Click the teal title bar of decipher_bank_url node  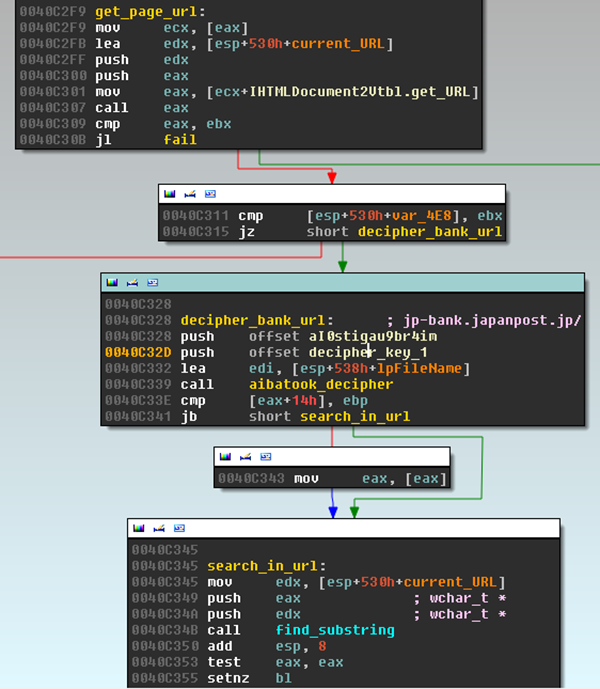coord(343,283)
